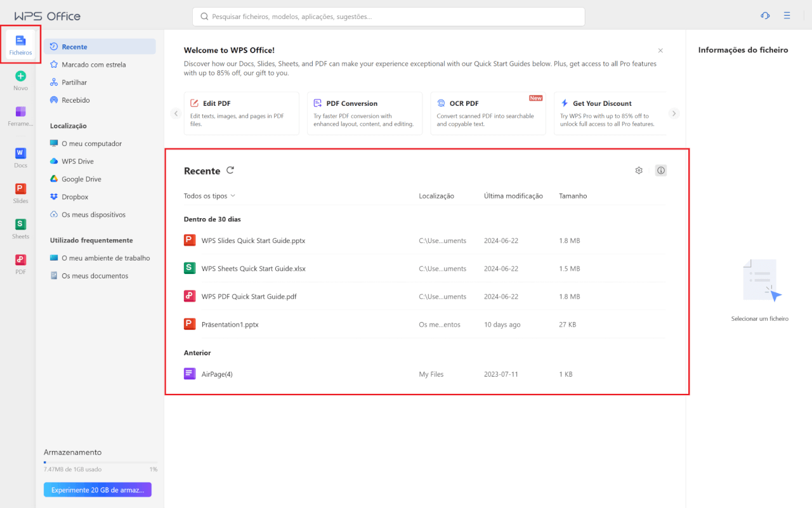Click the 10 days ago modification value

(502, 325)
